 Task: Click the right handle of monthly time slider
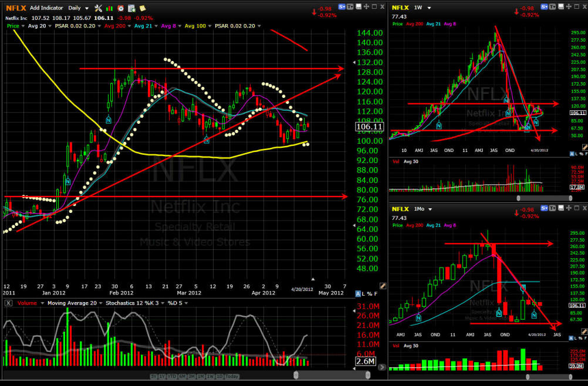(x=570, y=377)
